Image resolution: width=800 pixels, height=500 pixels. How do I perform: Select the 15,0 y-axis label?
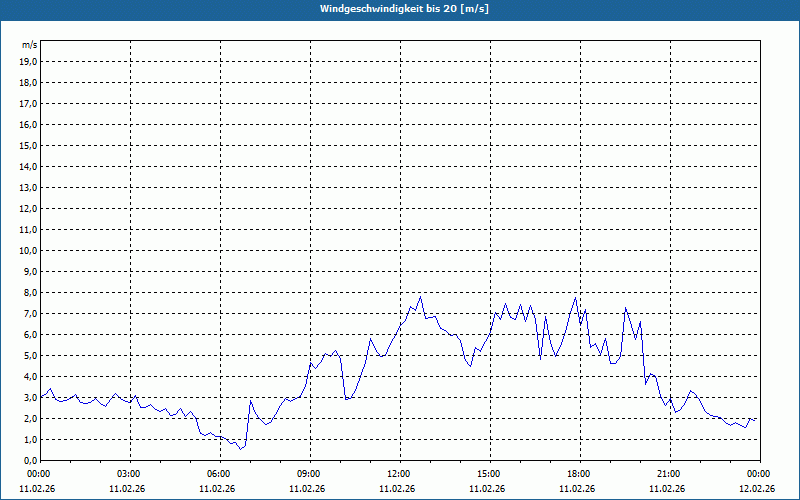pos(29,145)
